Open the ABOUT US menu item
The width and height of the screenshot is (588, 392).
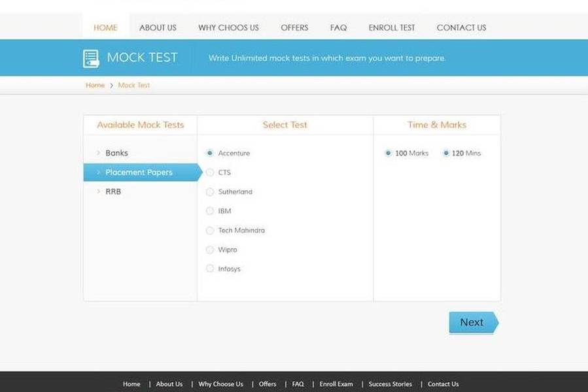point(158,27)
